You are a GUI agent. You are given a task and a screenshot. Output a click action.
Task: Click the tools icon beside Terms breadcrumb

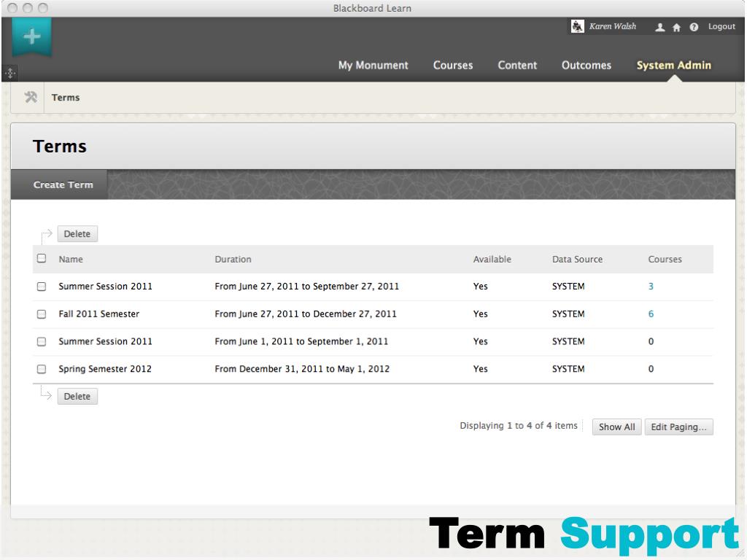point(31,97)
